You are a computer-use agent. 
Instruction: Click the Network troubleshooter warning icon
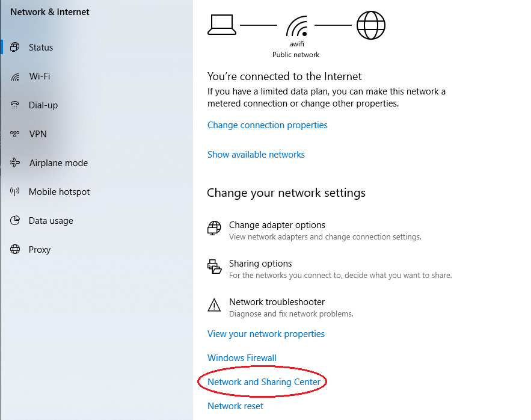coord(214,305)
